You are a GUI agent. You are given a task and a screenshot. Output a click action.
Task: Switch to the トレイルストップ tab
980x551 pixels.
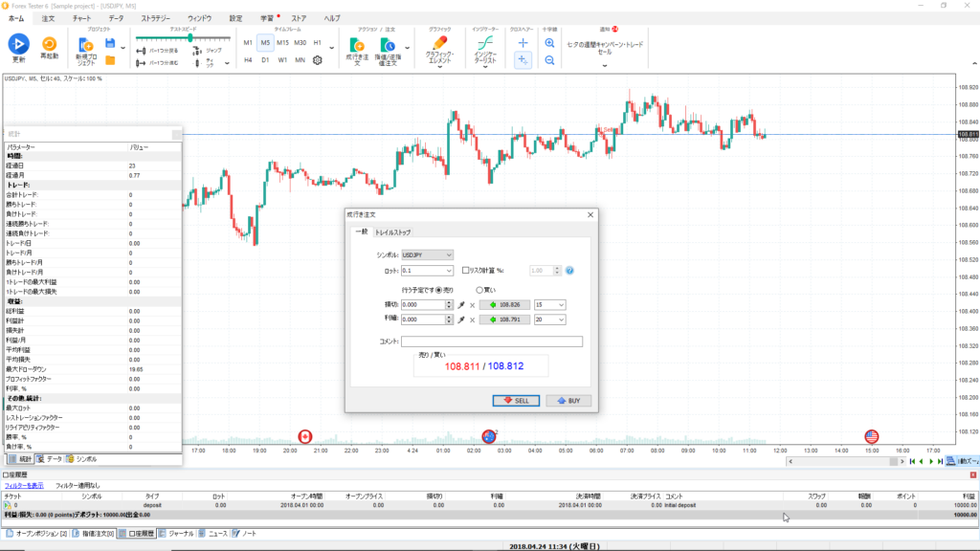pos(392,232)
